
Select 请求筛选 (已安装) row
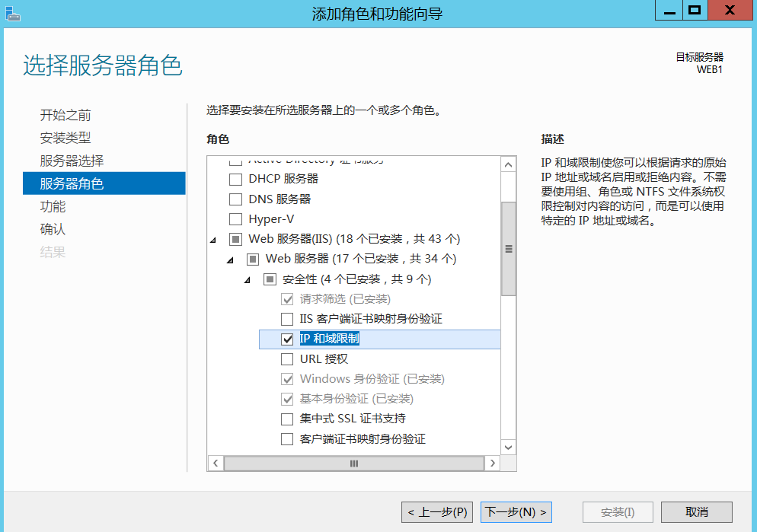tap(345, 299)
